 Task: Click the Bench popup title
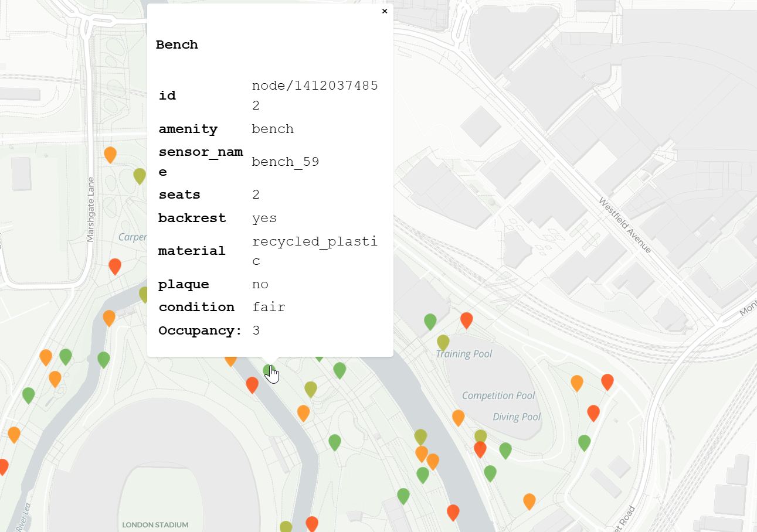[x=177, y=45]
